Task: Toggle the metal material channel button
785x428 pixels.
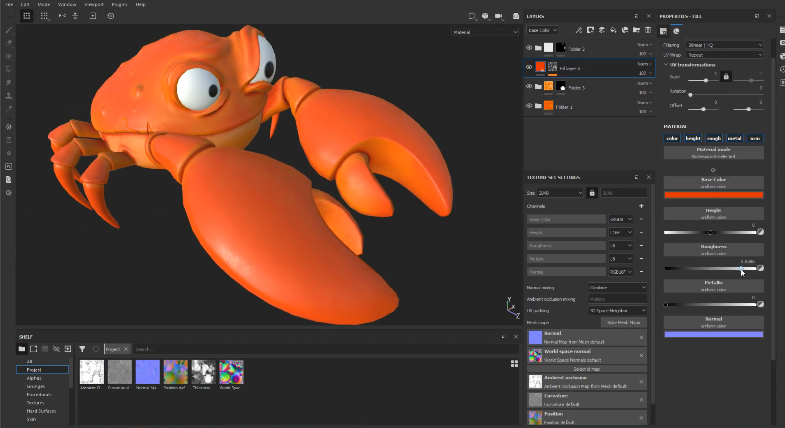Action: point(734,138)
